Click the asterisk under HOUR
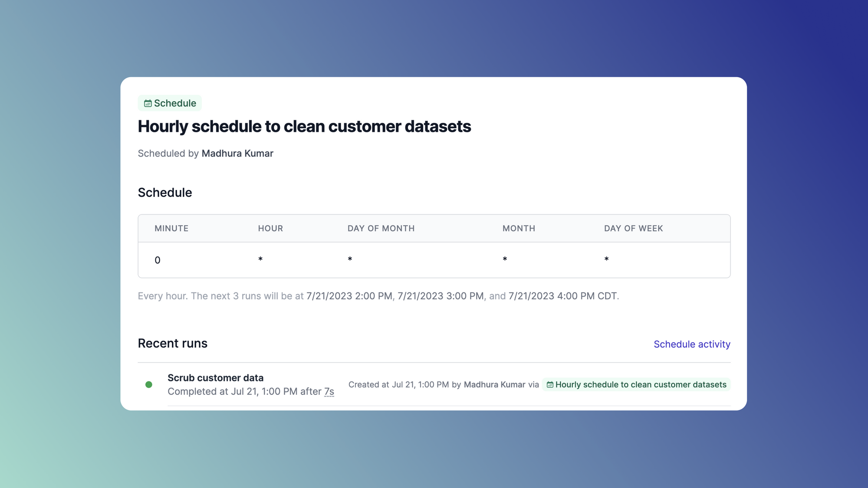Viewport: 868px width, 488px height. [x=260, y=259]
